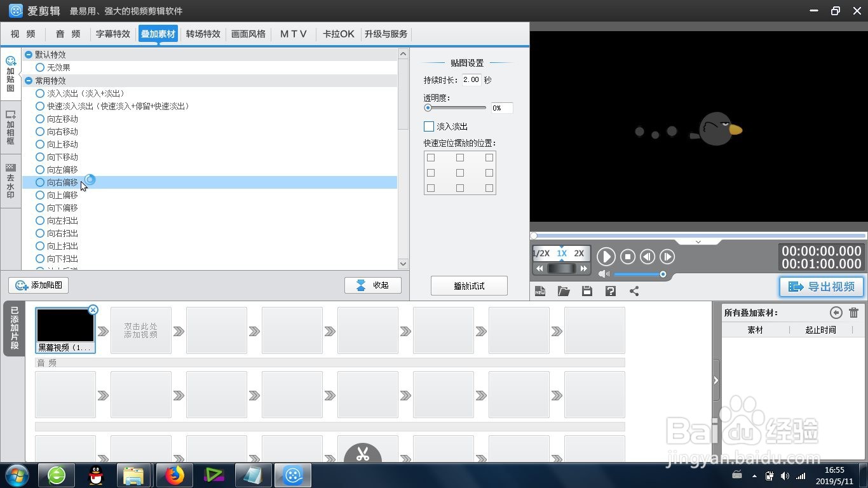Collapse the 默认特效 group
The height and width of the screenshot is (488, 868).
pos(29,55)
